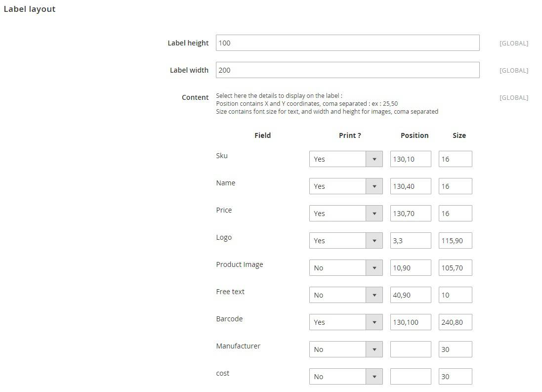Open the Logo Print dropdown
This screenshot has height=392, width=542.
(346, 240)
